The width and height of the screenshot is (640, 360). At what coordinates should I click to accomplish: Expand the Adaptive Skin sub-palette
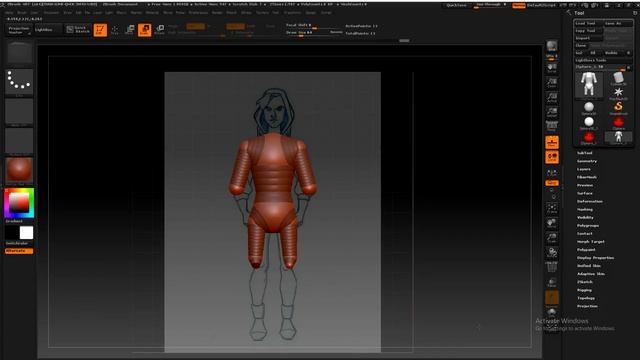coord(591,274)
